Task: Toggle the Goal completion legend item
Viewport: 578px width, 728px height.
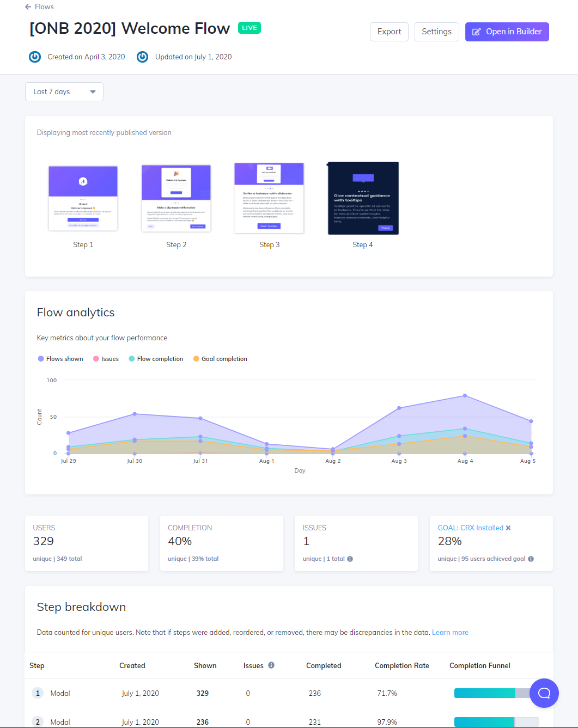Action: [x=220, y=358]
